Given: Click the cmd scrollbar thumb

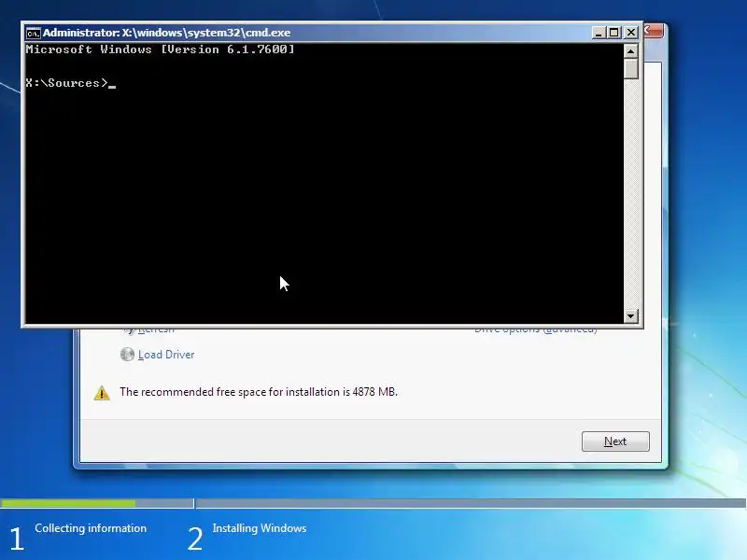Looking at the screenshot, I should 631,68.
